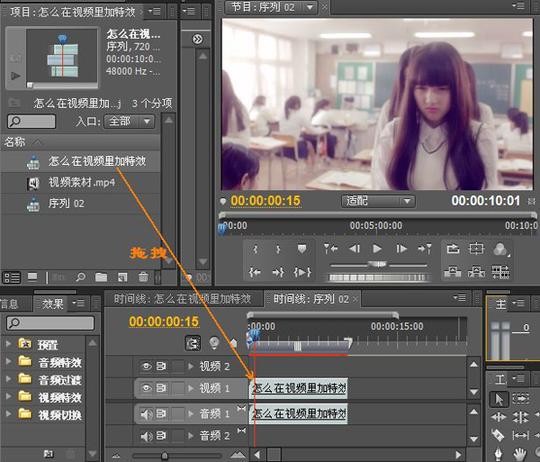This screenshot has width=540, height=462.
Task: Expand the 音频过渡 folder
Action: point(9,379)
